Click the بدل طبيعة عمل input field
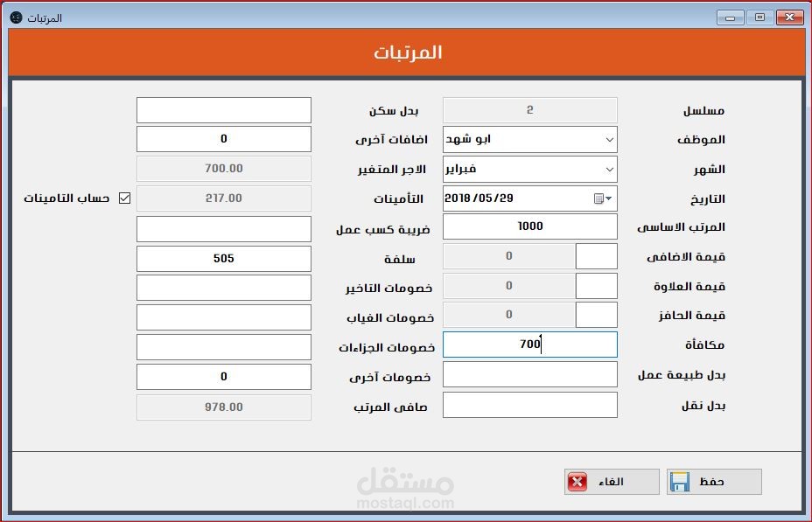 (529, 374)
